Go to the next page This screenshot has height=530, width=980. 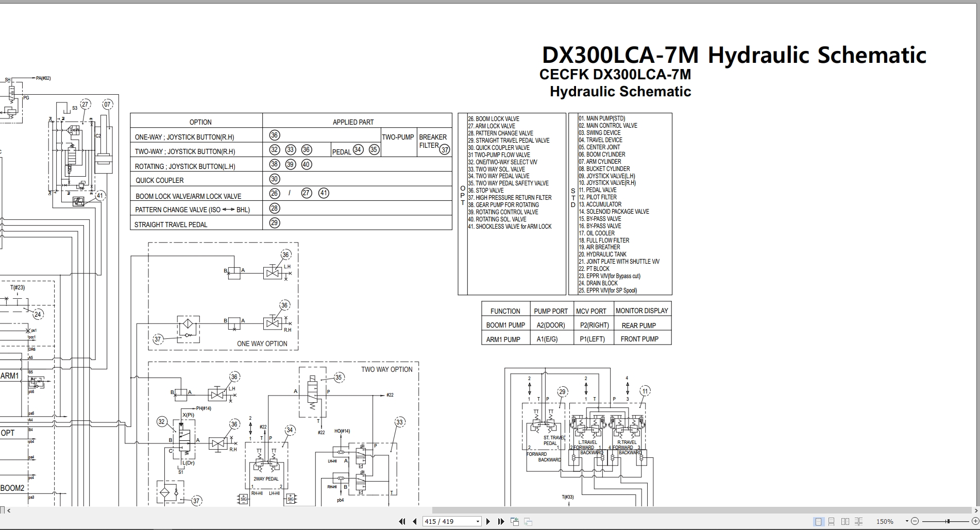point(488,521)
